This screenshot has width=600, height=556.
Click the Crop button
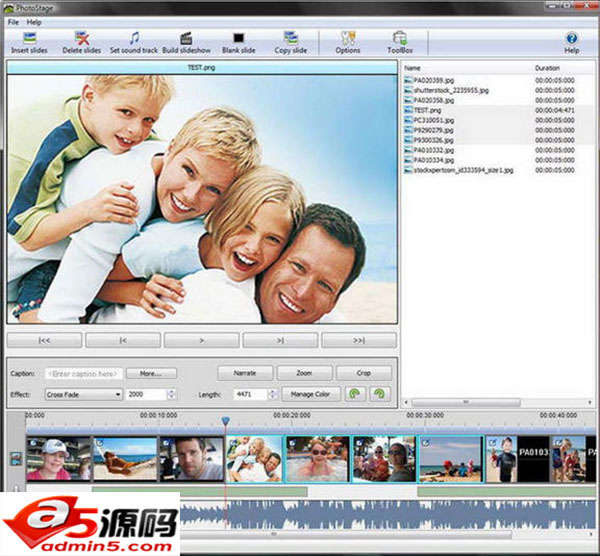[363, 373]
